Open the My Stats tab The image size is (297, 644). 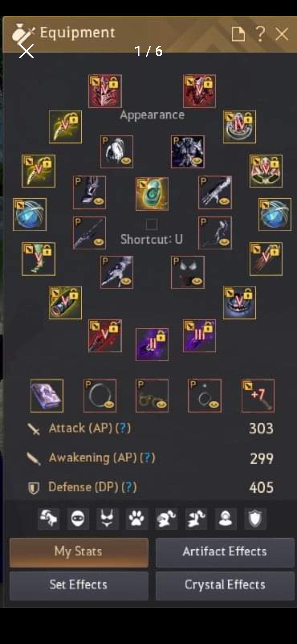pos(79,552)
